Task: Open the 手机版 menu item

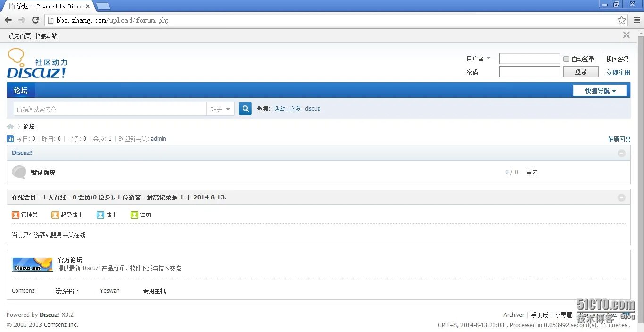Action: pyautogui.click(x=539, y=315)
